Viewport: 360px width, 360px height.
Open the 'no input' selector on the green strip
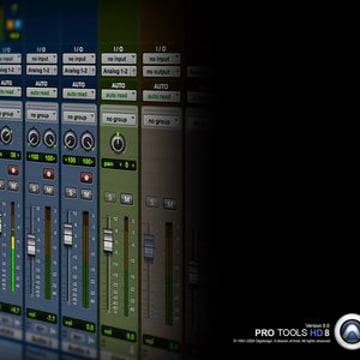coord(119,59)
